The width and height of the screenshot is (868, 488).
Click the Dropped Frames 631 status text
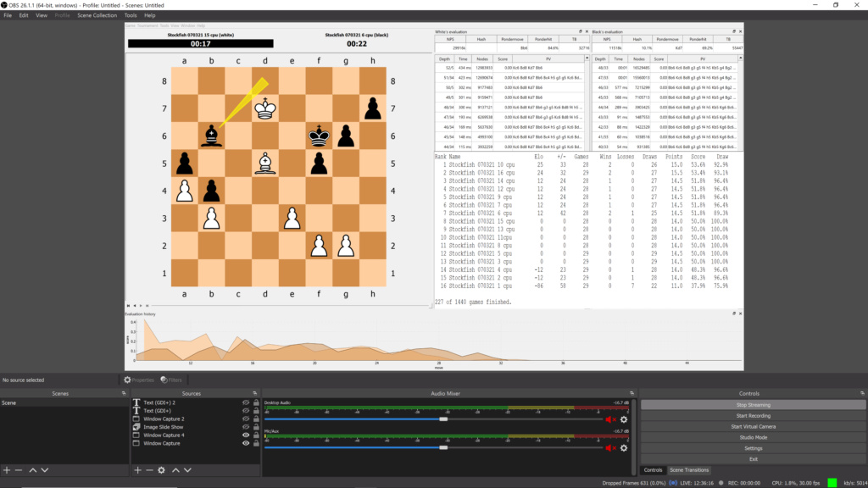pyautogui.click(x=633, y=483)
